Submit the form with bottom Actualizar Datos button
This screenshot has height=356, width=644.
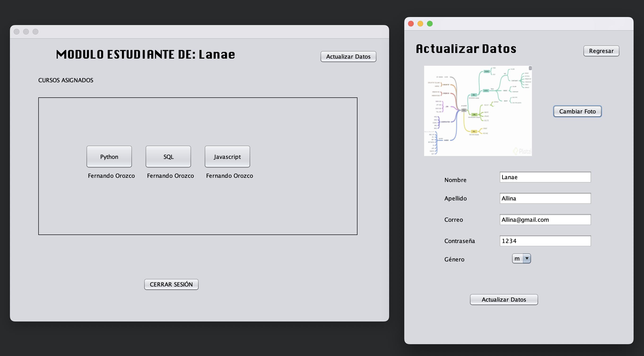coord(504,299)
